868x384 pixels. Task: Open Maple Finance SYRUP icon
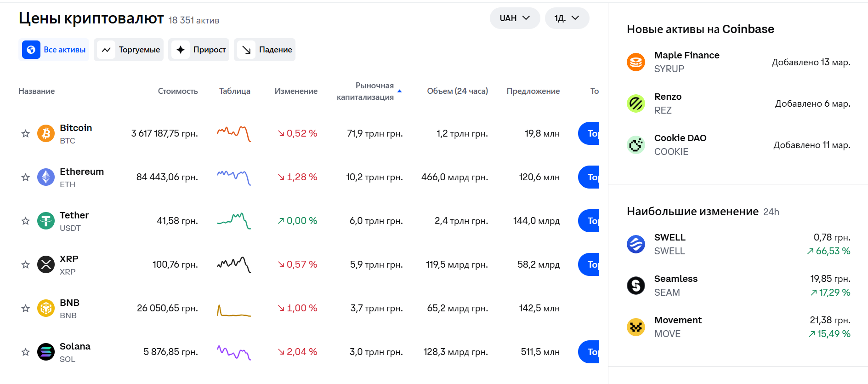tap(636, 62)
